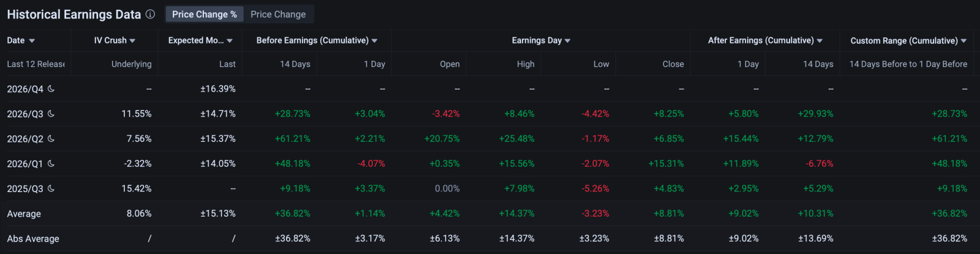Click the +20.75% open value
Screen dimensions: 980x254
442,139
